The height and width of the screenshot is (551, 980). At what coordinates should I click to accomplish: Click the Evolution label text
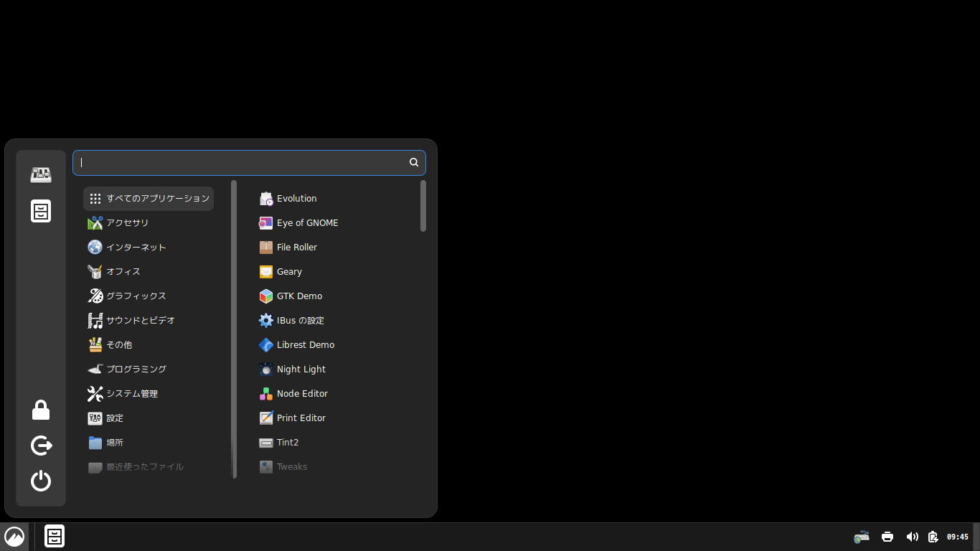coord(297,199)
